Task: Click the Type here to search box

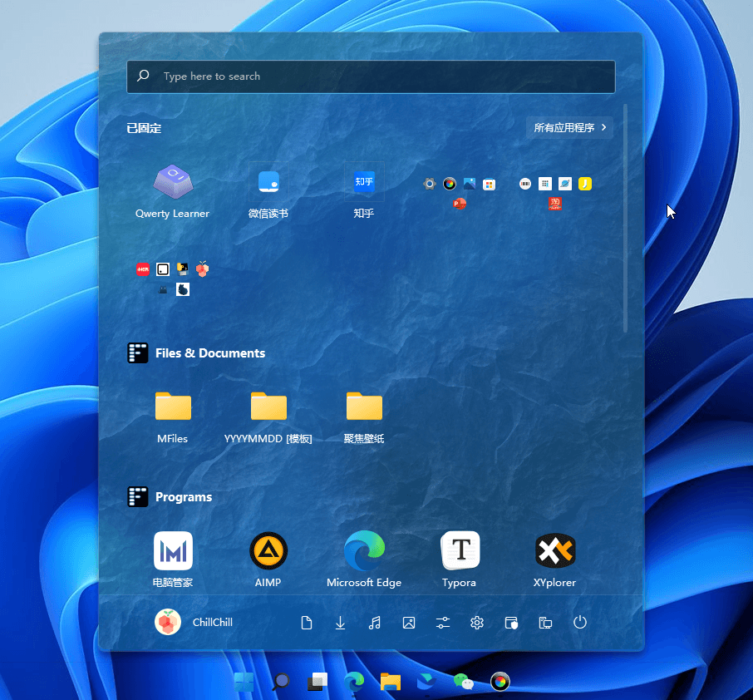Action: [x=371, y=76]
